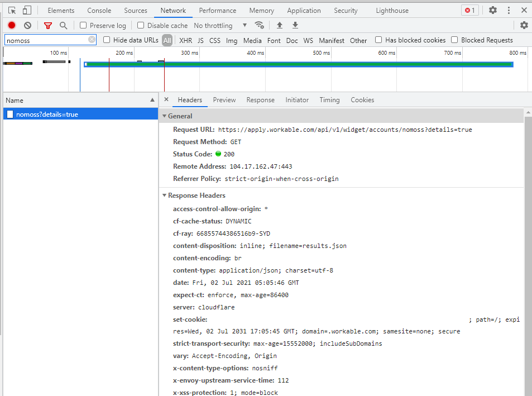
Task: Select the inspect element cursor tool
Action: pos(11,10)
